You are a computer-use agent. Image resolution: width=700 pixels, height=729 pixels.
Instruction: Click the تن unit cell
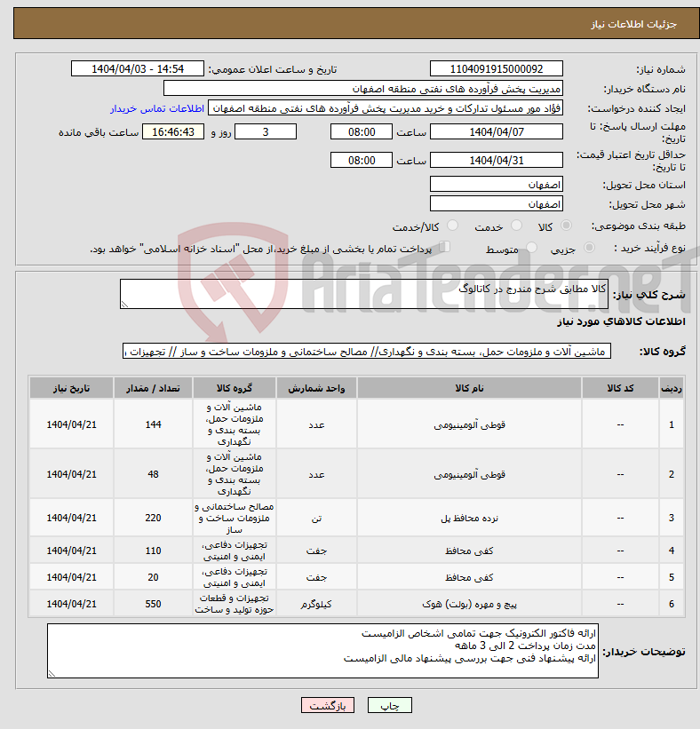(x=317, y=518)
